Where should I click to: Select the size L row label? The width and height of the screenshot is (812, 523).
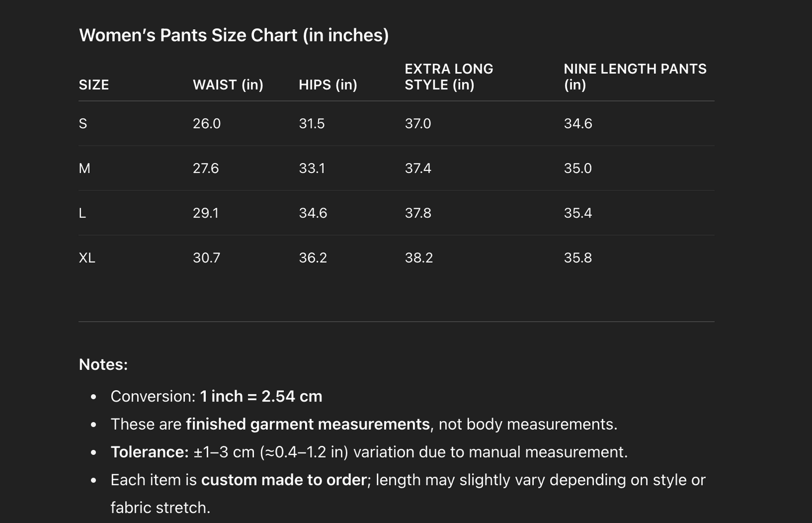[x=83, y=213]
